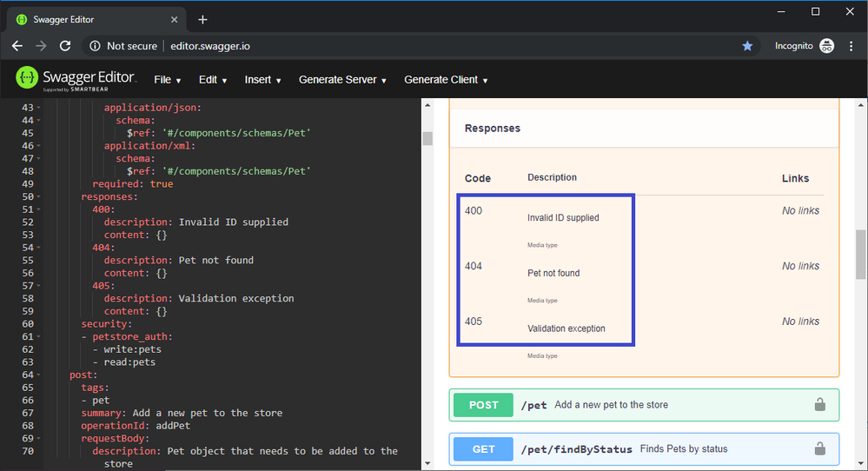The height and width of the screenshot is (471, 868).
Task: Click the Swagger Editor logo
Action: coord(76,79)
